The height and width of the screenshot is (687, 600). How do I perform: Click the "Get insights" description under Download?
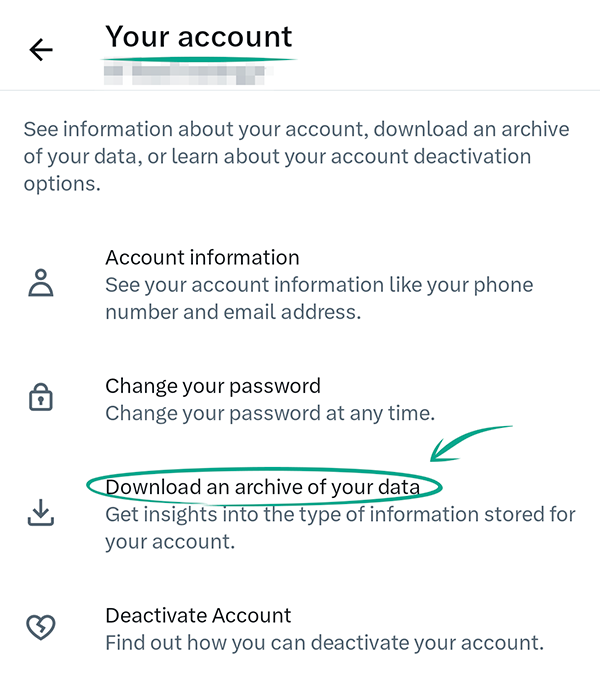click(x=340, y=528)
